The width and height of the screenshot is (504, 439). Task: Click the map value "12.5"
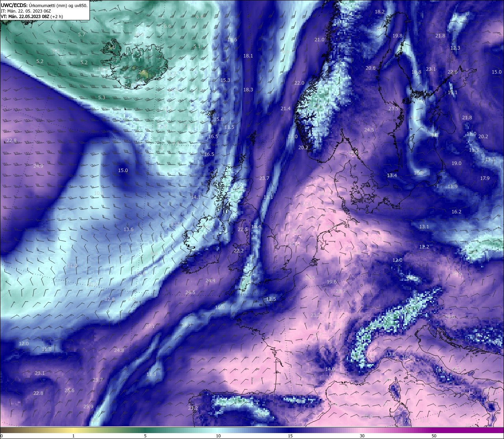271,299
